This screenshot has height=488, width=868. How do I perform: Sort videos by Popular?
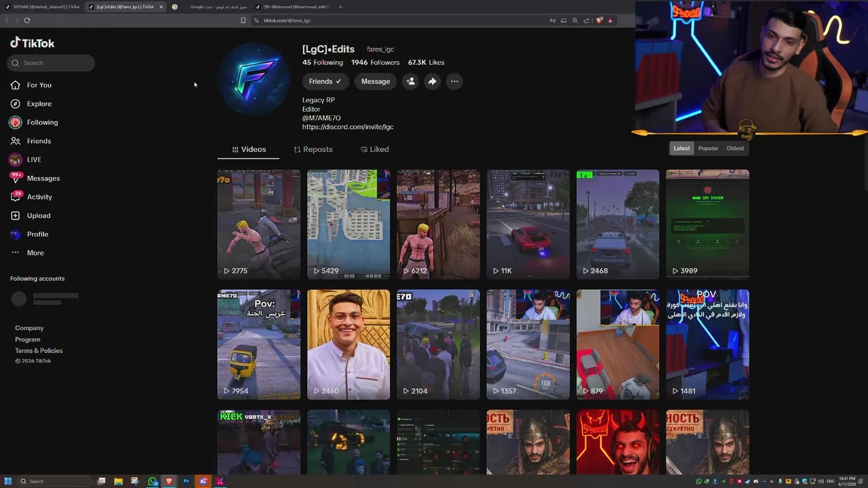pos(708,148)
